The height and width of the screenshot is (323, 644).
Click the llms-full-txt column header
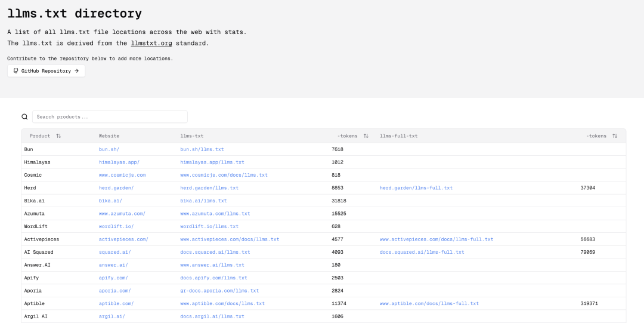point(398,136)
